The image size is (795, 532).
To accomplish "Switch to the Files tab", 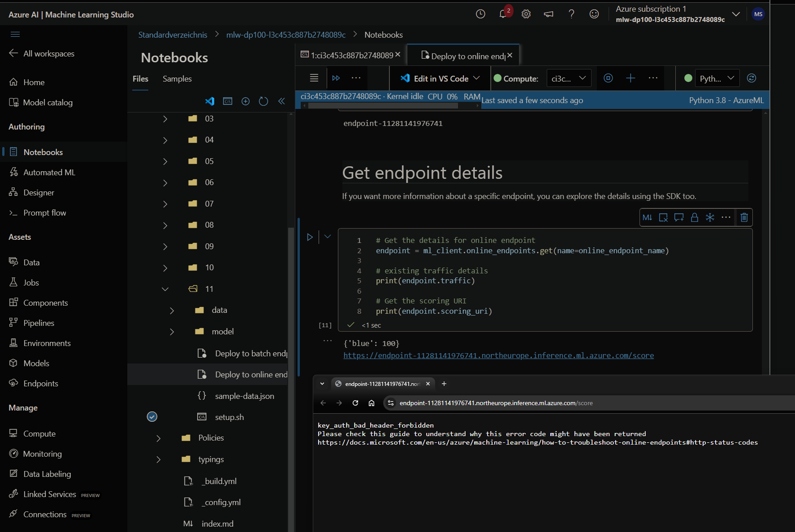I will click(x=140, y=79).
